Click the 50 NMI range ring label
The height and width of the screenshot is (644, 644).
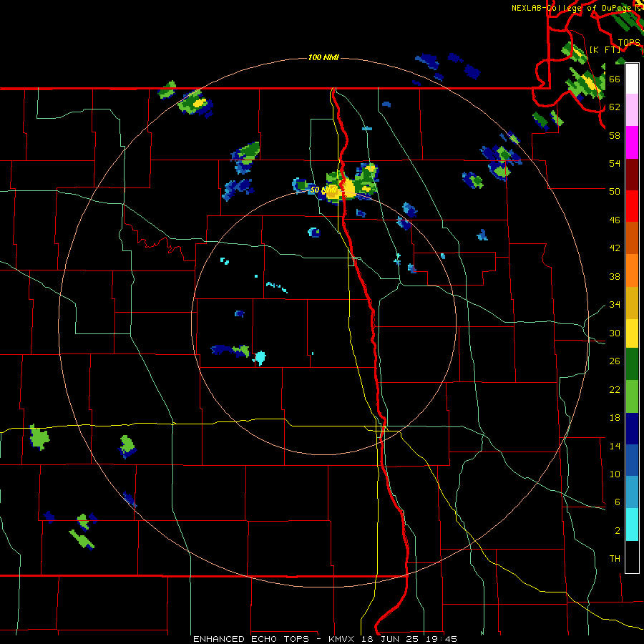[x=323, y=190]
